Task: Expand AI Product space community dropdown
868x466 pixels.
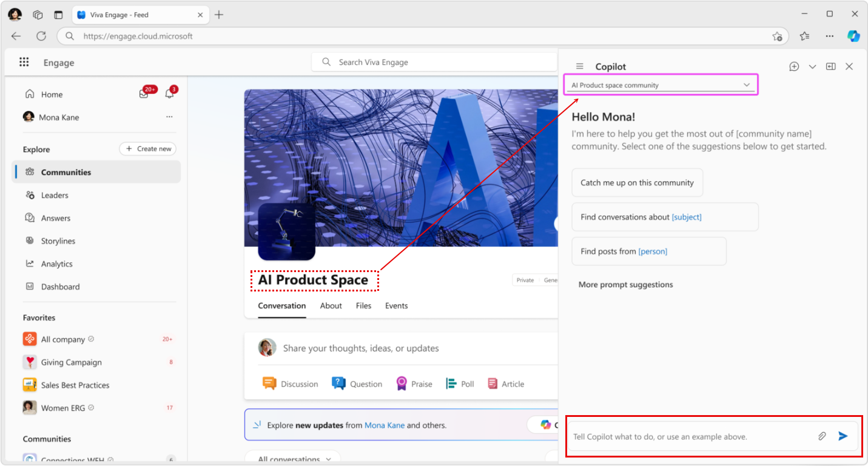Action: coord(746,85)
